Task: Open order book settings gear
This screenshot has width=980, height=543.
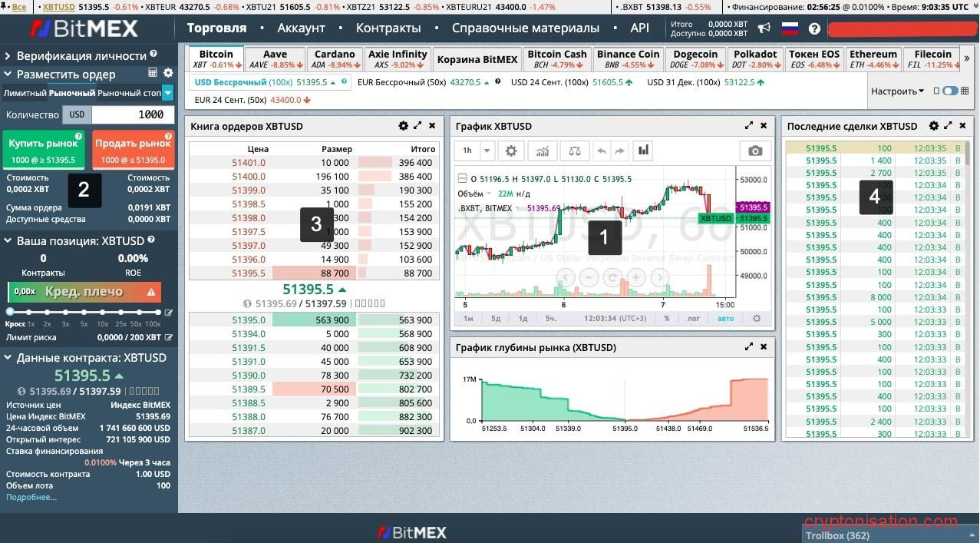Action: click(x=404, y=126)
